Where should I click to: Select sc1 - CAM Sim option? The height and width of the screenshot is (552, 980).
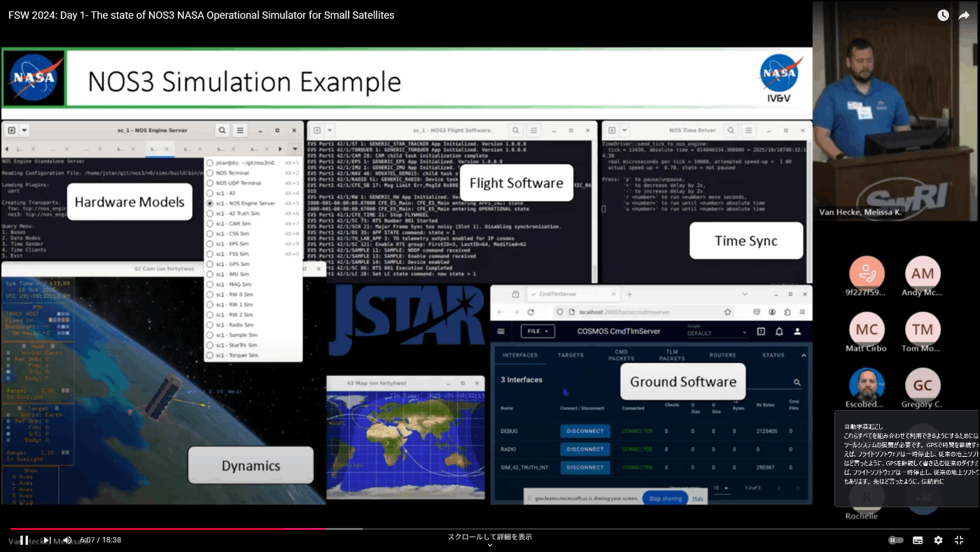coord(253,223)
